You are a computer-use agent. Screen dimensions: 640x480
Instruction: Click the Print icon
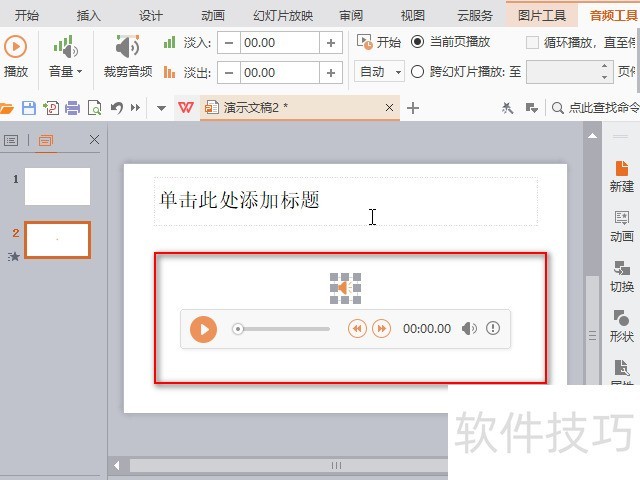click(73, 108)
